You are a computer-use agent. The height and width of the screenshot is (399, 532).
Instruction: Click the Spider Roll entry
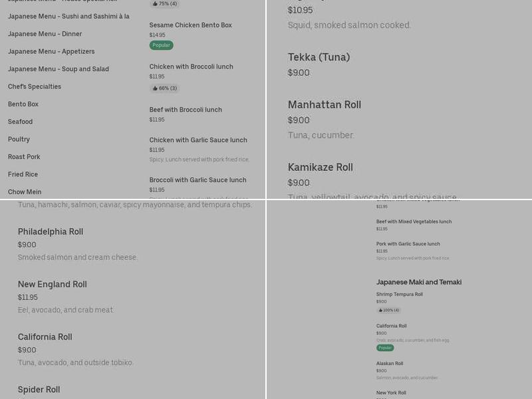(x=39, y=390)
